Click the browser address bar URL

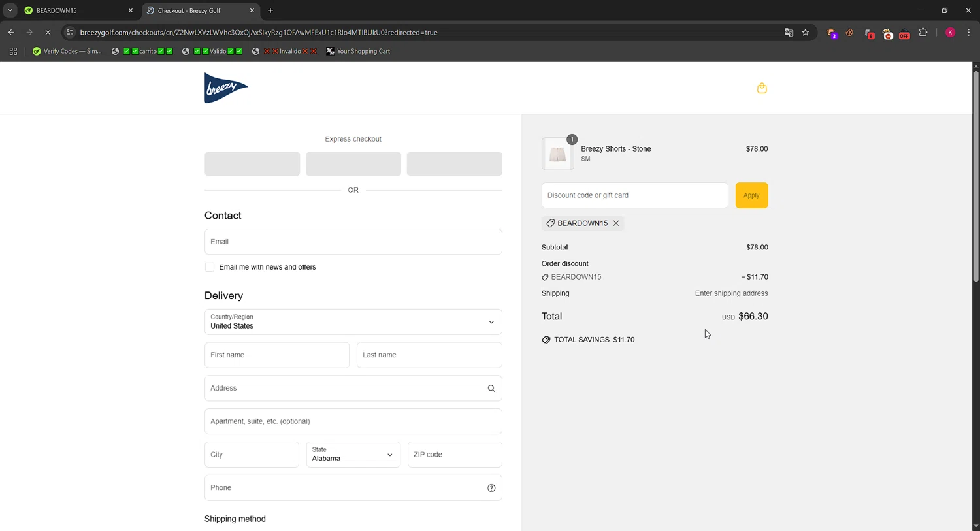point(259,32)
